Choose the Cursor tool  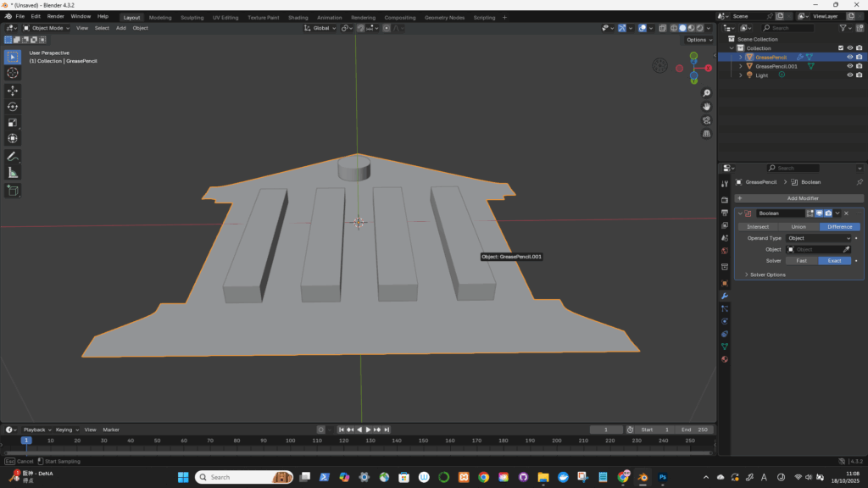click(x=13, y=73)
